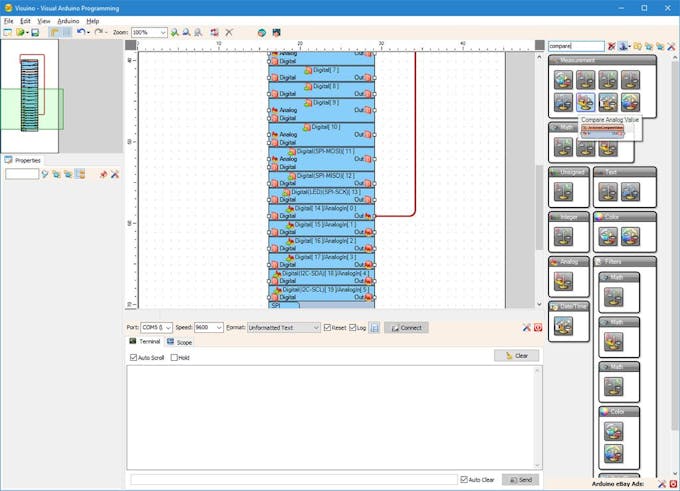Screen dimensions: 680x491
Task: Open the Port COM5 dropdown
Action: (168, 327)
